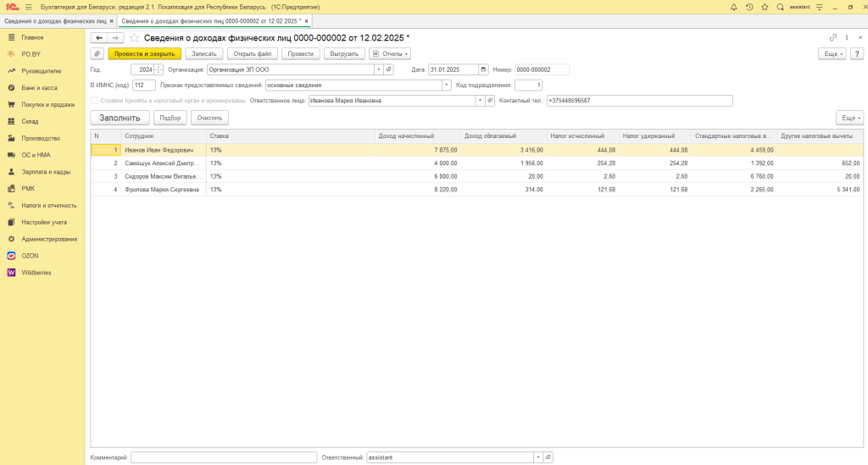This screenshot has height=465, width=868.
Task: Open ОС и НМА section
Action: point(36,155)
